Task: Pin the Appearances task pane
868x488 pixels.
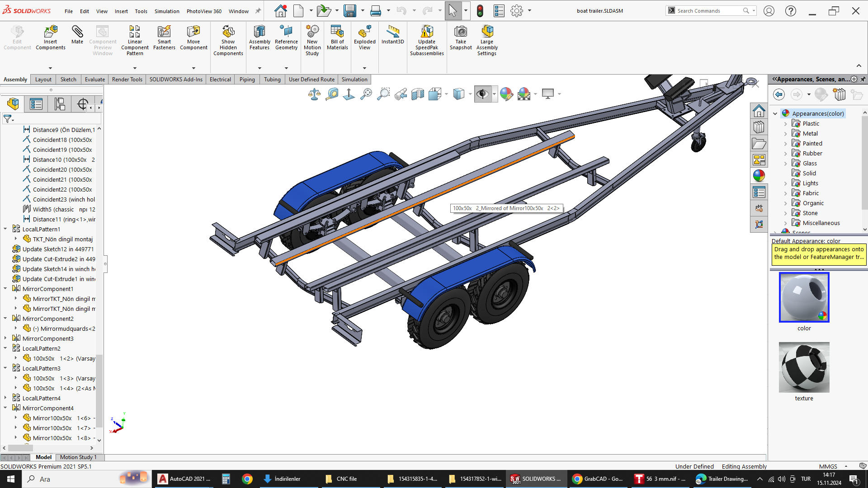Action: [x=863, y=79]
